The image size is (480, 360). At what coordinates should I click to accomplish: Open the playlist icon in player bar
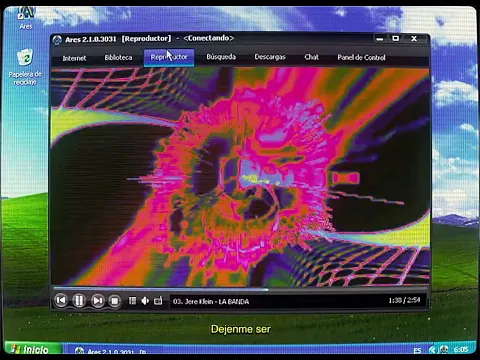coord(132,301)
